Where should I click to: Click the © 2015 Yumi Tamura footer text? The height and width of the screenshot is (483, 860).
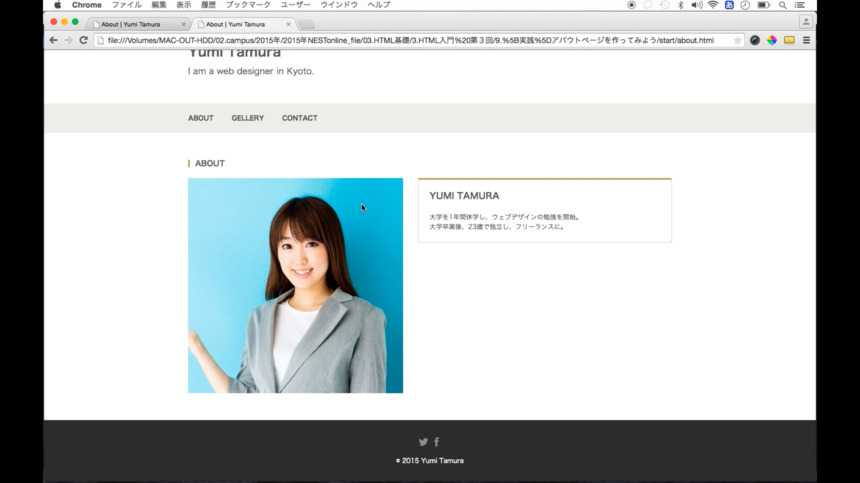pos(430,461)
